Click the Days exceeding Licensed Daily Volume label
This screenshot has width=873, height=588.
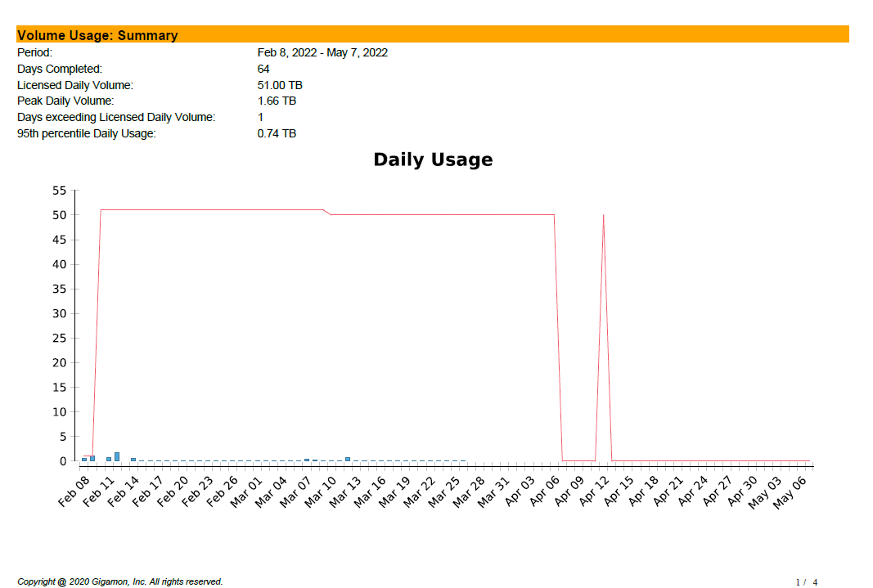click(116, 117)
